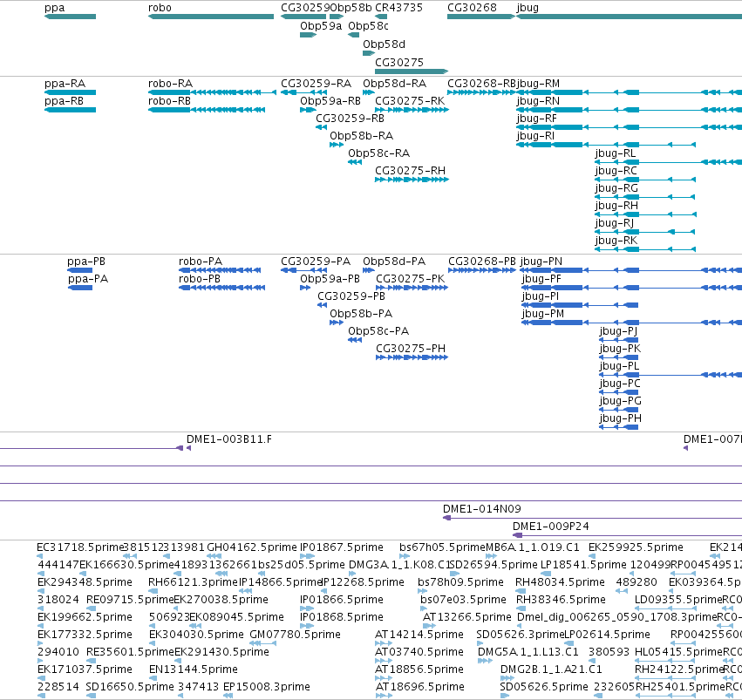
Task: Click the jbug-RH transcript label
Action: (x=616, y=206)
